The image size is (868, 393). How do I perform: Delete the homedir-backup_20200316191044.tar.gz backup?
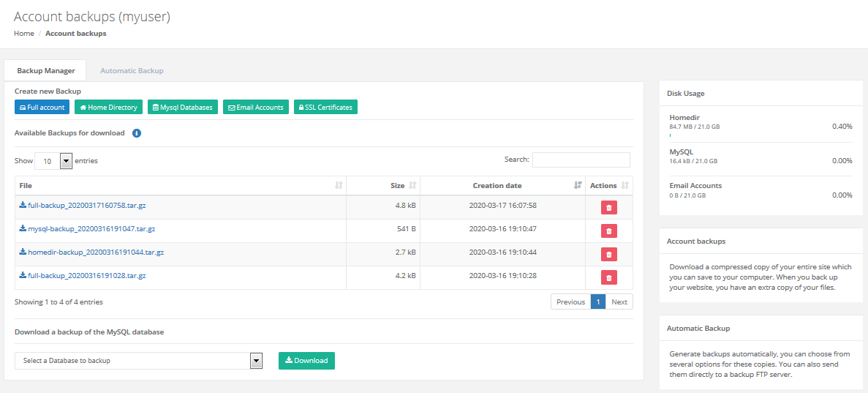pyautogui.click(x=609, y=255)
